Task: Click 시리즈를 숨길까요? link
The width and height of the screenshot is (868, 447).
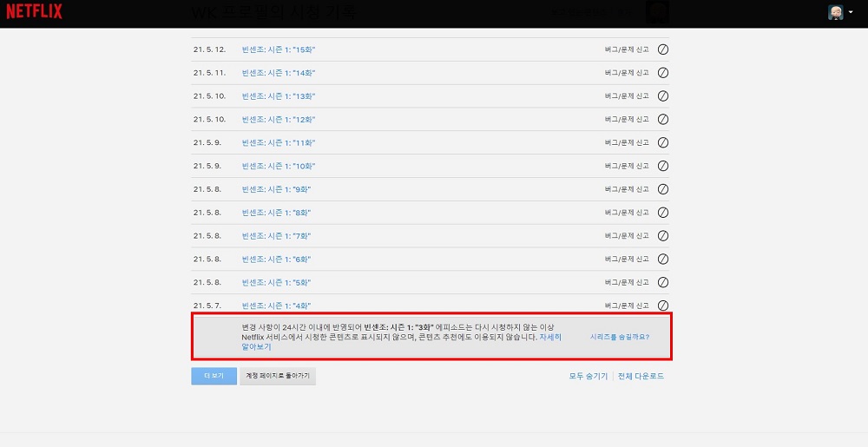Action: pyautogui.click(x=620, y=337)
